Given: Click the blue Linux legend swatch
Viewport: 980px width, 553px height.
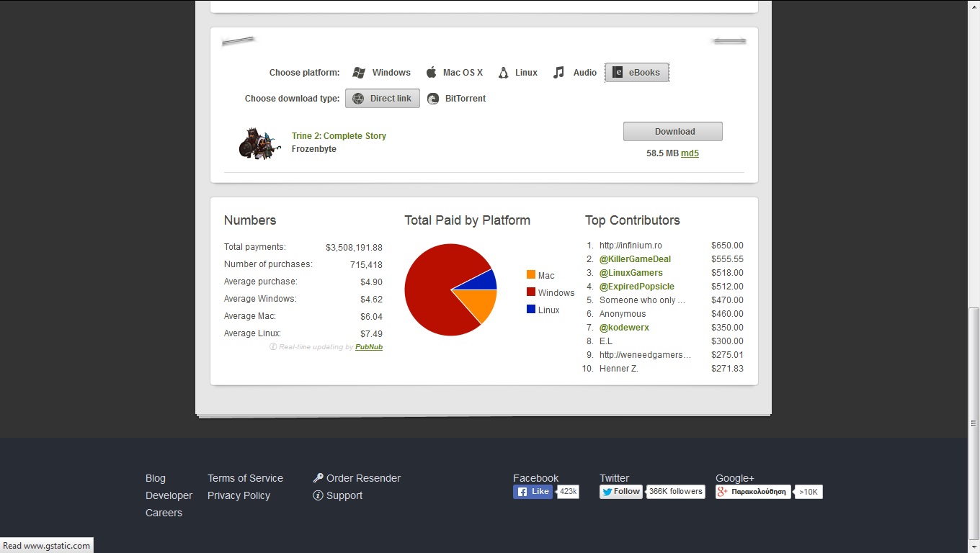Looking at the screenshot, I should point(531,310).
